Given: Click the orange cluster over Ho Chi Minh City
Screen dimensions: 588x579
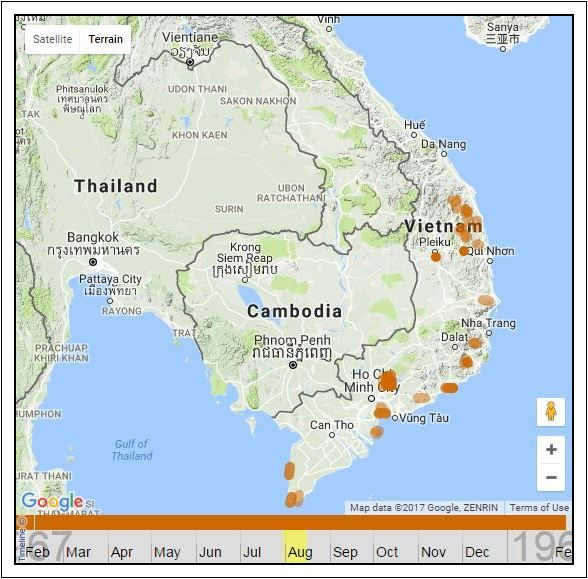Looking at the screenshot, I should pos(388,381).
